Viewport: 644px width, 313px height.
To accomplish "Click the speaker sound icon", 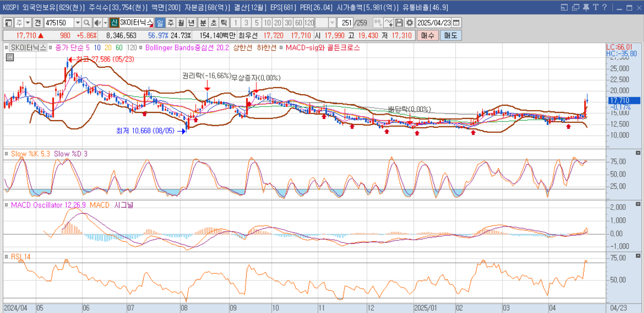I will [x=97, y=23].
